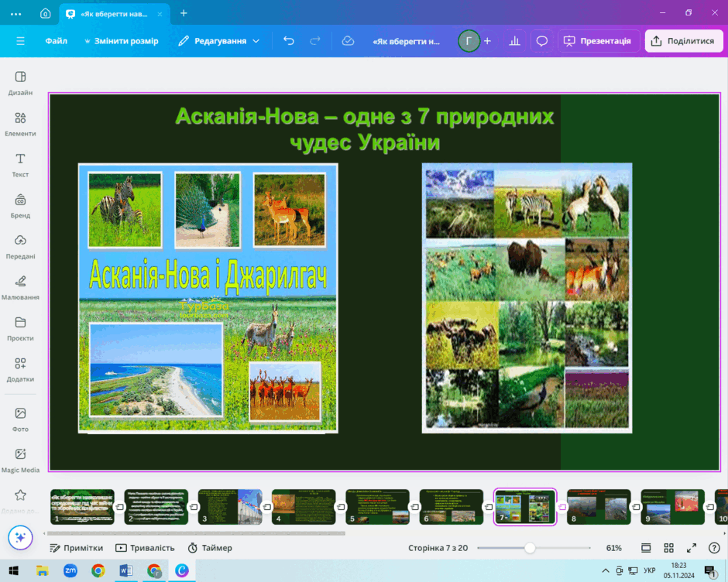The width and height of the screenshot is (728, 582).
Task: Open the hamburger main menu
Action: point(20,41)
